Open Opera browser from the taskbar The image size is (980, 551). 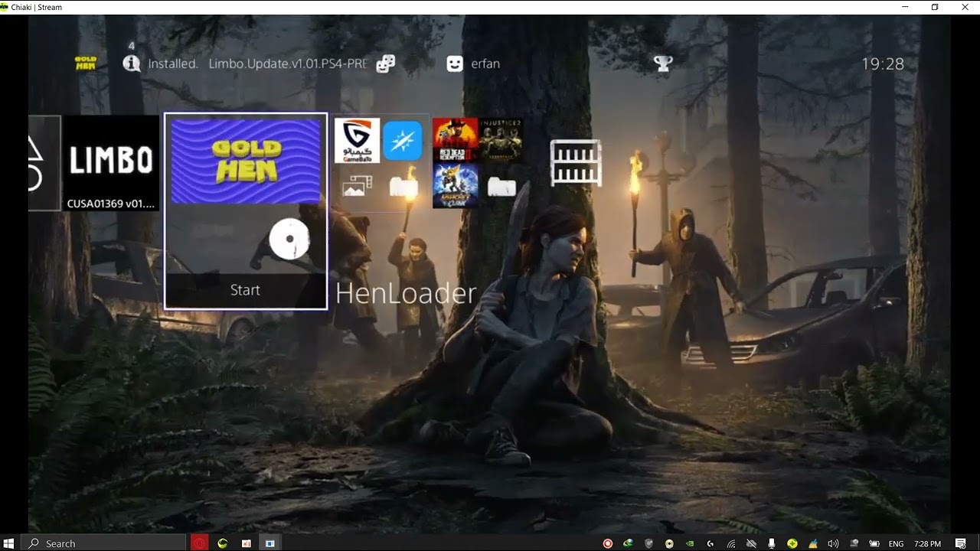[x=199, y=543]
